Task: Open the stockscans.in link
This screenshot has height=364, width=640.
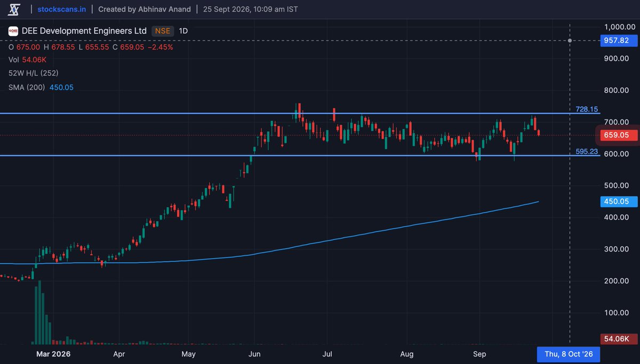Action: click(x=62, y=10)
